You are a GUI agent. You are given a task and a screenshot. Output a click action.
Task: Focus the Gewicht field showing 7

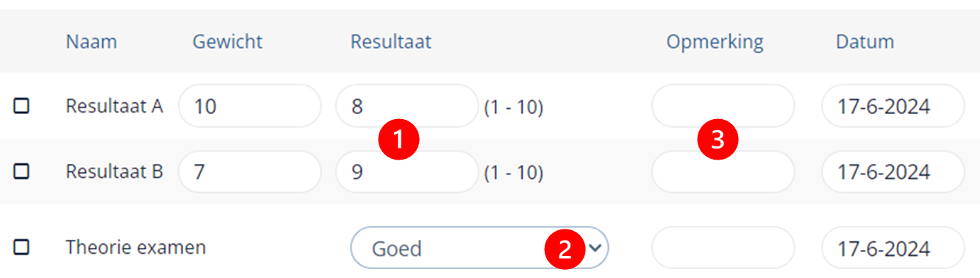pyautogui.click(x=249, y=171)
